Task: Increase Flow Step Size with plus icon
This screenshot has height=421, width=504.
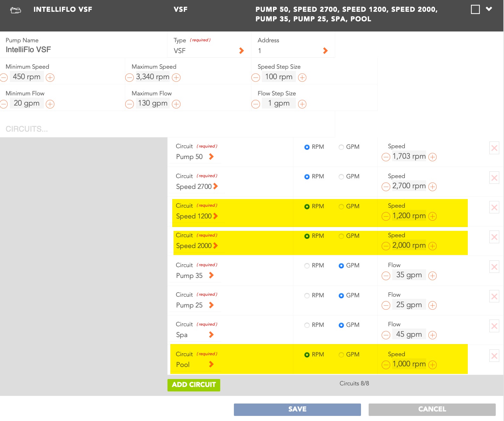Action: (x=302, y=104)
